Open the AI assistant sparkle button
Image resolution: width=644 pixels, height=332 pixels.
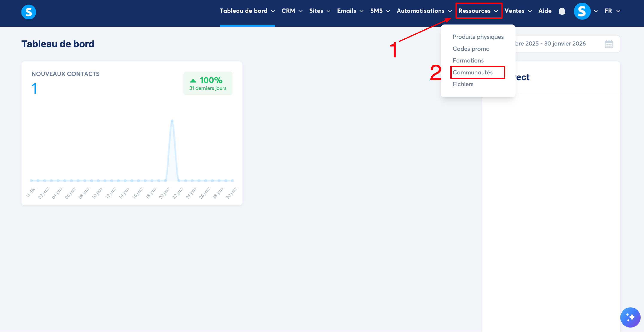630,317
